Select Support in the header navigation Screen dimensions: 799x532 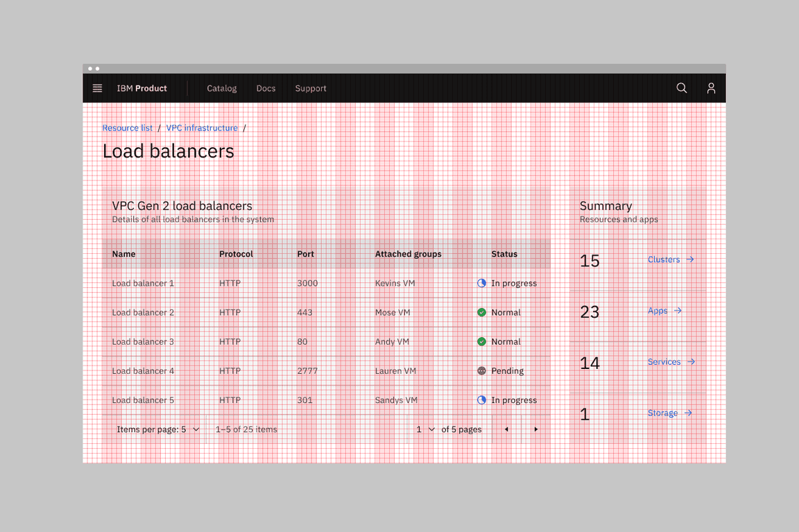310,88
